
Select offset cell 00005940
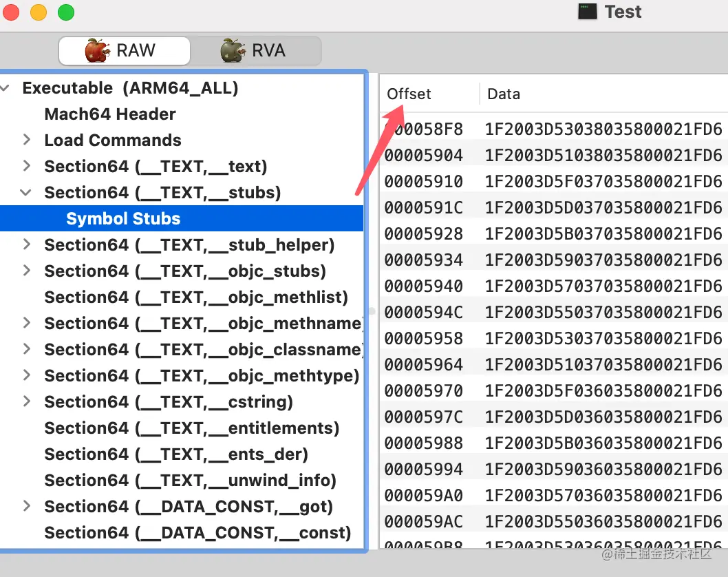[x=423, y=286]
